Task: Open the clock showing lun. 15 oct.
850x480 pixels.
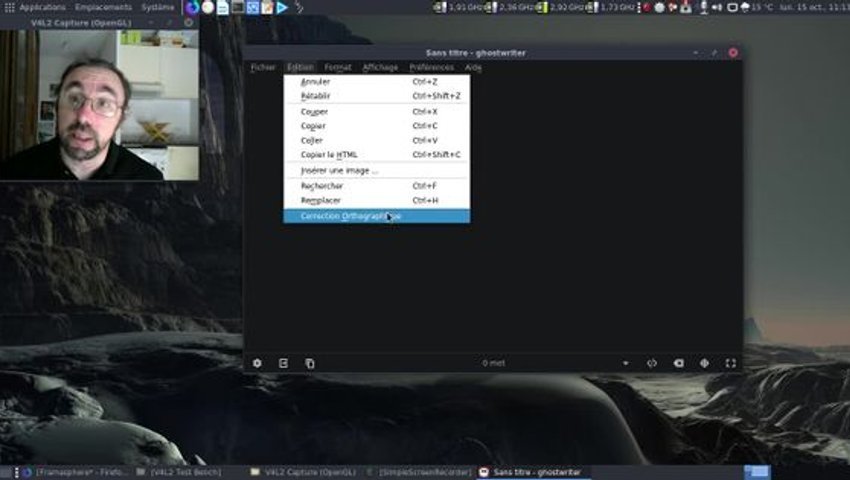Action: tap(814, 7)
